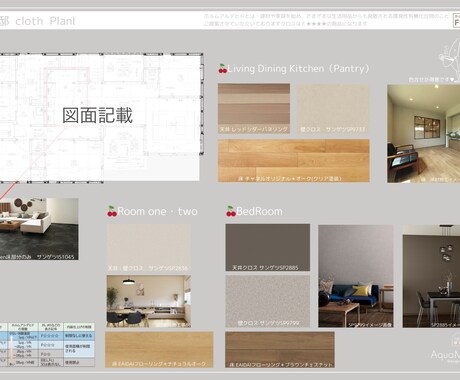The width and height of the screenshot is (460, 380).
Task: Click the Room one · two heading
Action: [x=157, y=211]
